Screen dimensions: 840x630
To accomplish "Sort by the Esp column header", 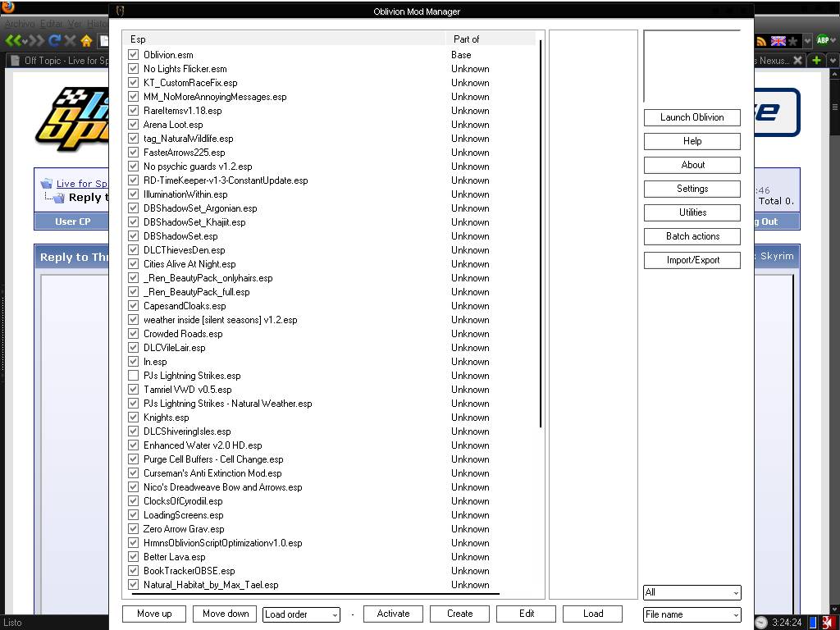I will coord(284,39).
